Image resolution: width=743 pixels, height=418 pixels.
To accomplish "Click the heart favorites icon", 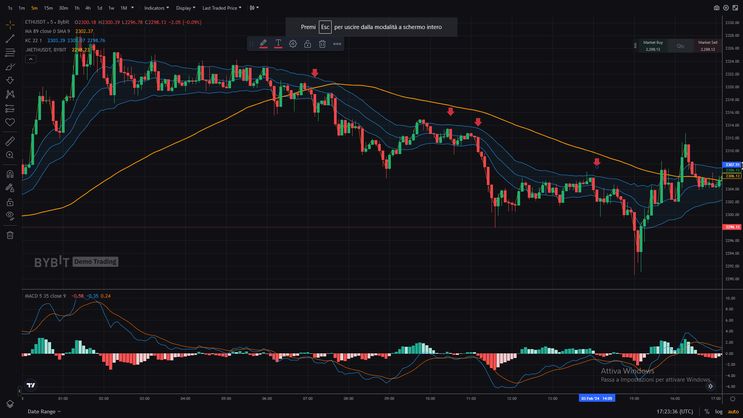I will 10,122.
